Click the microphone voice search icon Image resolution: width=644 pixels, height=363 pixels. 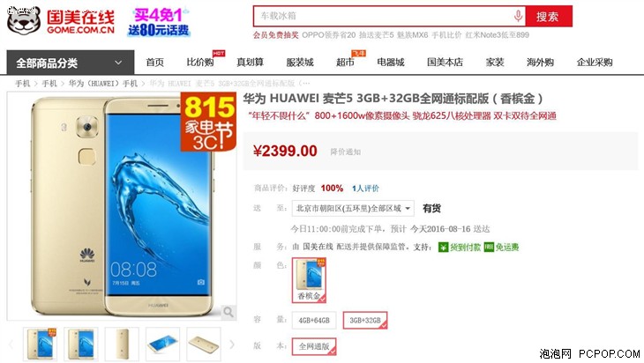pyautogui.click(x=518, y=16)
